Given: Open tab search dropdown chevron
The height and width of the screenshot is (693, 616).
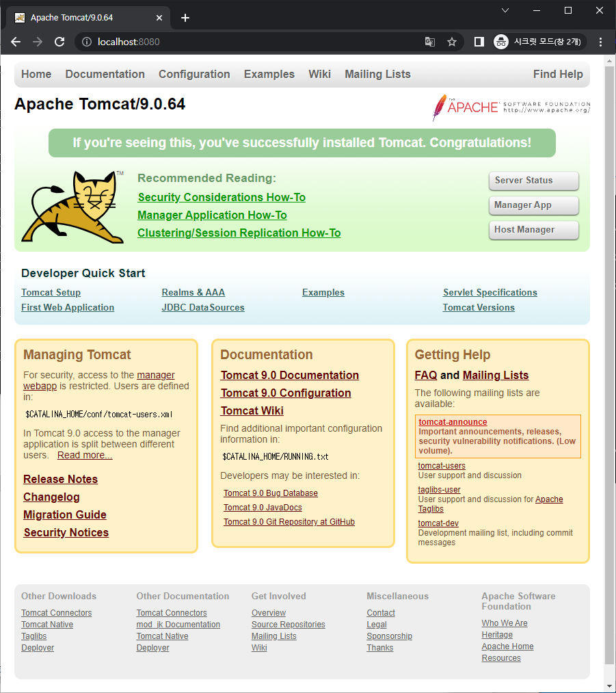Looking at the screenshot, I should pyautogui.click(x=505, y=10).
